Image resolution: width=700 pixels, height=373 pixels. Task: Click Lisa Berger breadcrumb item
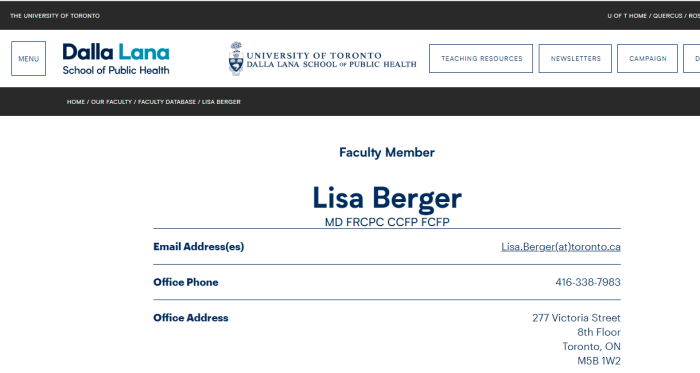pos(221,102)
